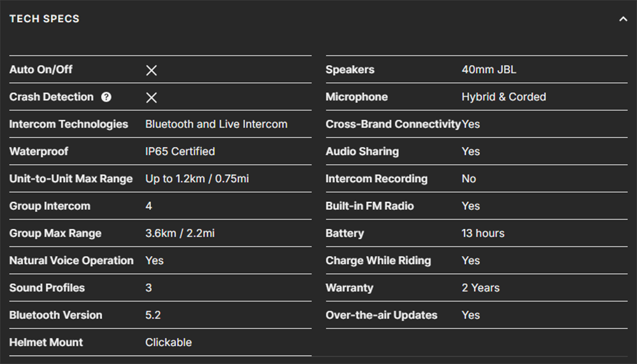This screenshot has width=637, height=364.
Task: Click the Built-in FM Radio label
Action: click(x=369, y=206)
